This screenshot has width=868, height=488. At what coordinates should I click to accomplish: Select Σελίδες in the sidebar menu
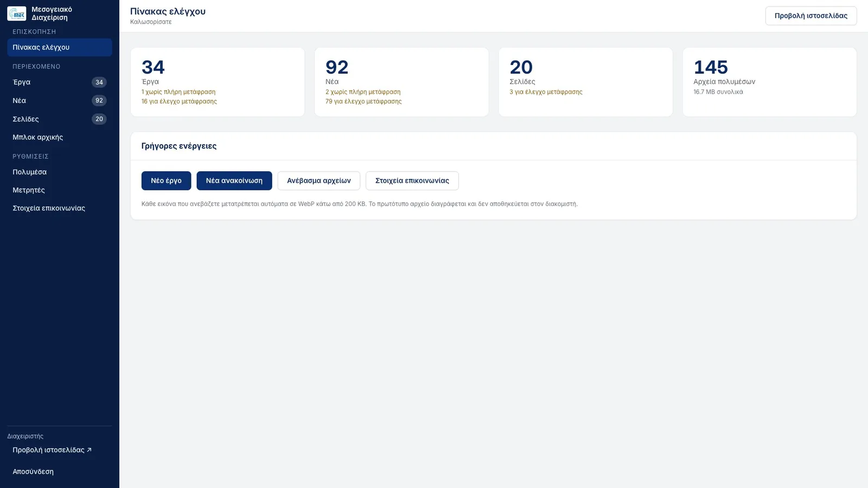point(60,119)
